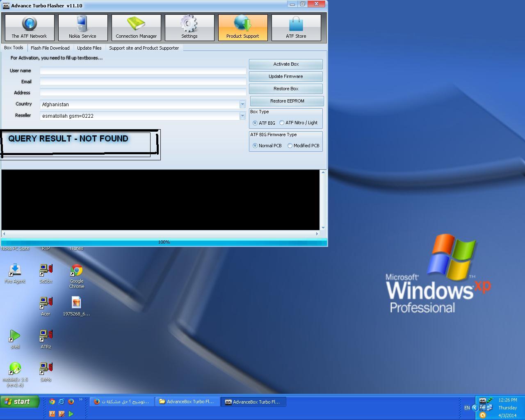Open Connection Manager
The image size is (525, 420).
coord(136,27)
